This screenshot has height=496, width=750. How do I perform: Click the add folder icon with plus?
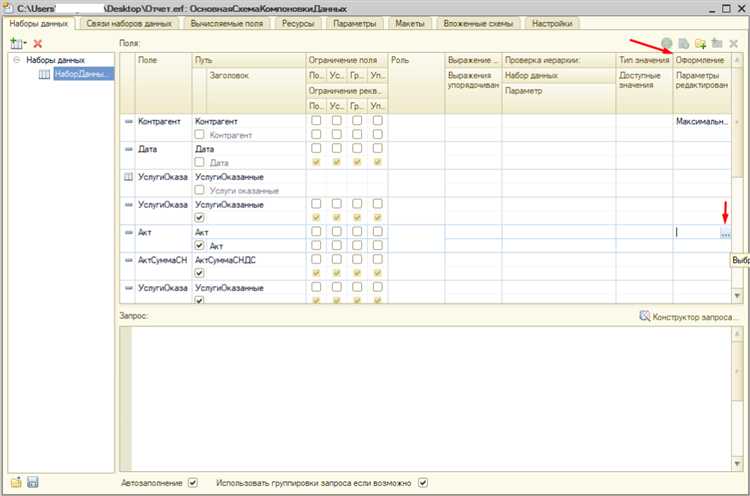[x=701, y=44]
